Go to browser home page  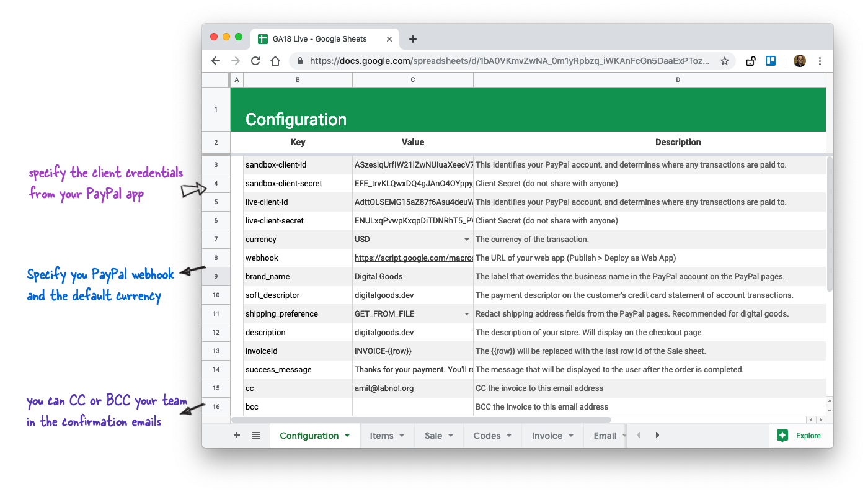(x=275, y=61)
